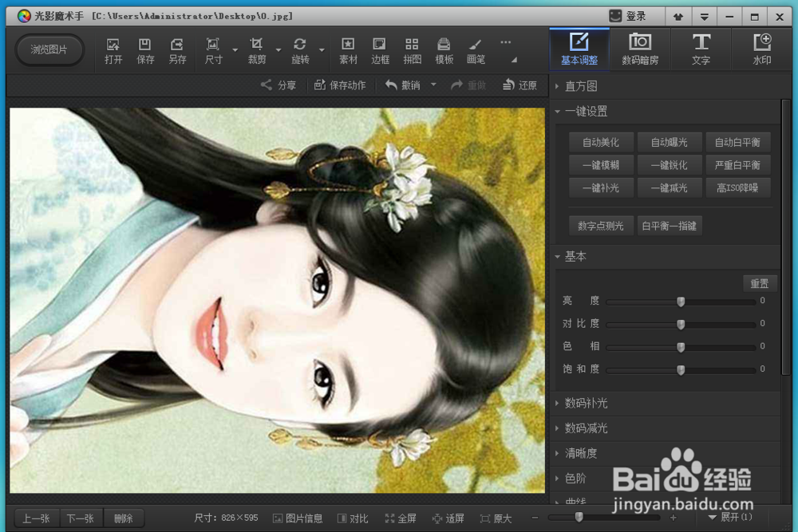The width and height of the screenshot is (798, 532).
Task: Expand the 直方图 histogram section
Action: click(x=580, y=86)
